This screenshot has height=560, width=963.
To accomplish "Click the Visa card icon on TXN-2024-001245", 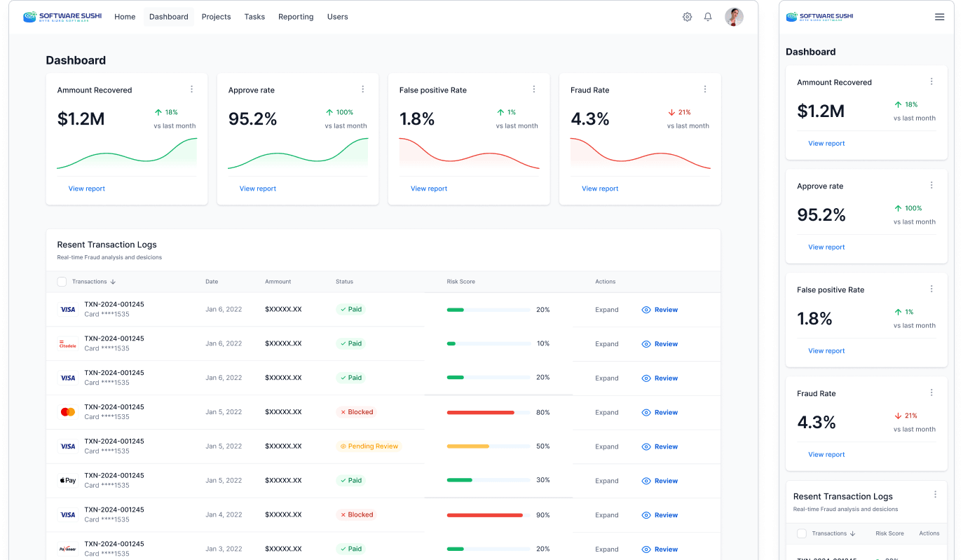I will (67, 309).
